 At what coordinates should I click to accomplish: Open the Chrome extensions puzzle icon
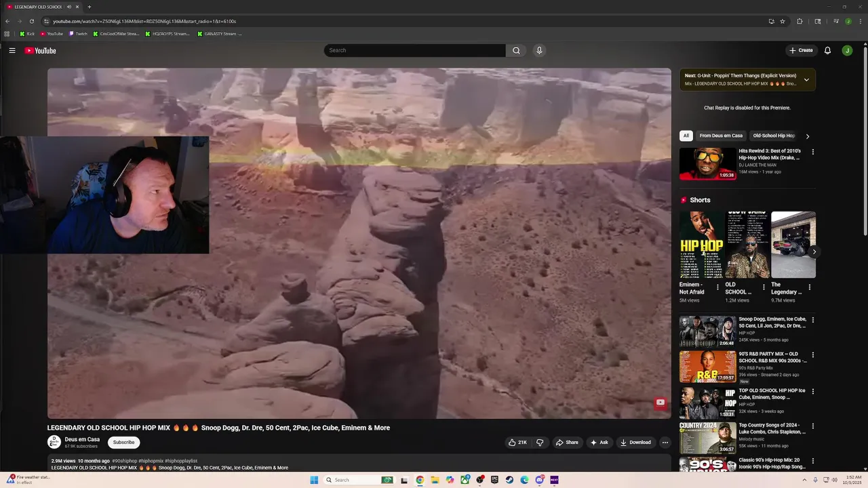pos(800,21)
